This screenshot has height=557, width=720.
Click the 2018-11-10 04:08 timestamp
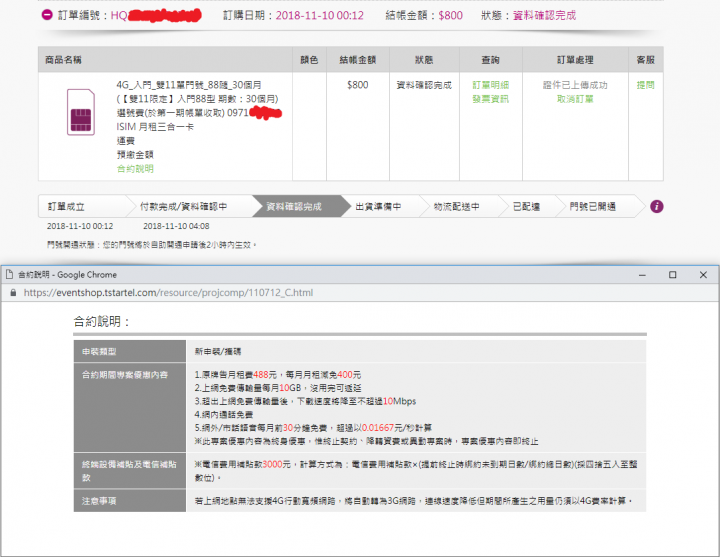coord(176,226)
